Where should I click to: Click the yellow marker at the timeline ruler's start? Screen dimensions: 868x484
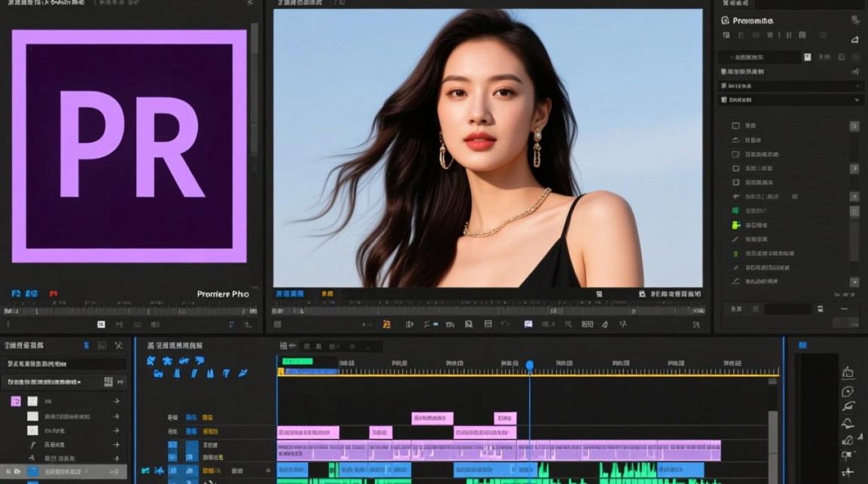[x=280, y=372]
